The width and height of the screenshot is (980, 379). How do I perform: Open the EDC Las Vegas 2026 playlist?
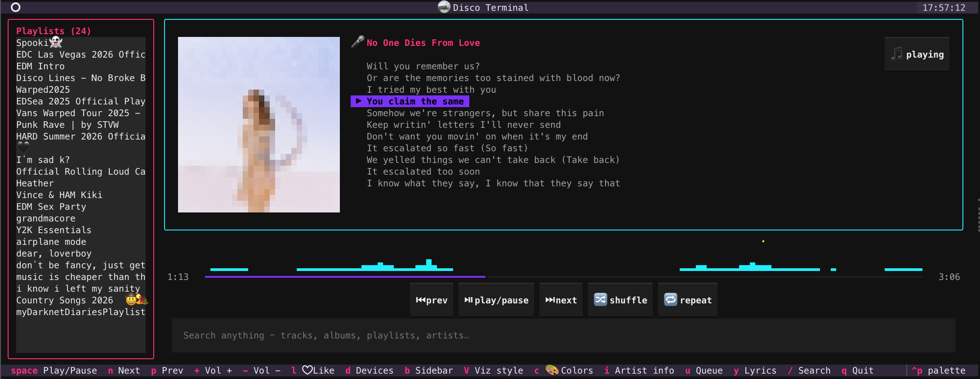81,54
